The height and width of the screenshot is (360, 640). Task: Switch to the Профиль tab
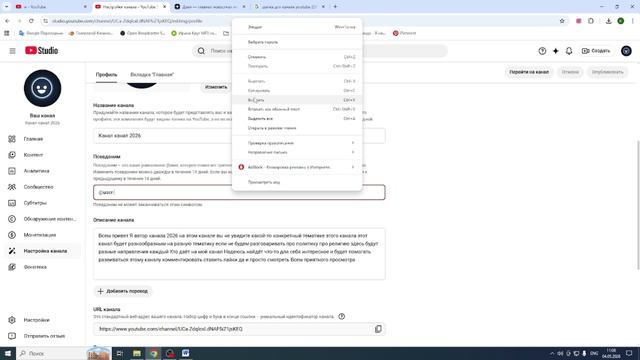tap(107, 75)
